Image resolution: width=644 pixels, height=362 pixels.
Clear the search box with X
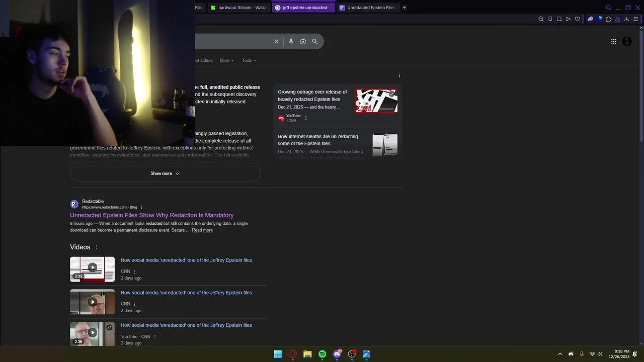click(x=276, y=41)
